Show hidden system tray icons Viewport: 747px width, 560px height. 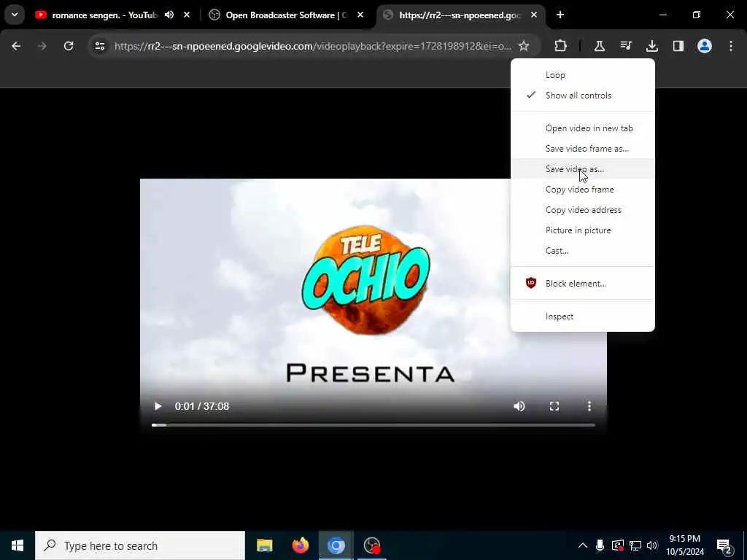(x=583, y=545)
